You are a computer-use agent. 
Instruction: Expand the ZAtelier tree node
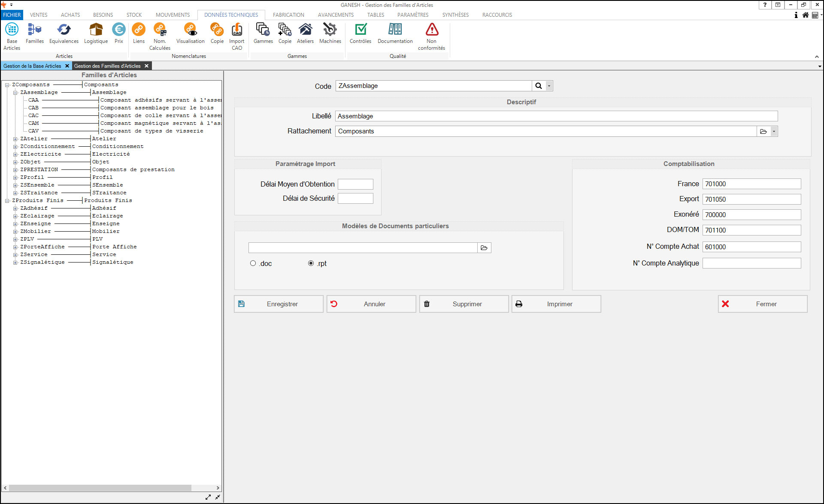[x=15, y=139]
